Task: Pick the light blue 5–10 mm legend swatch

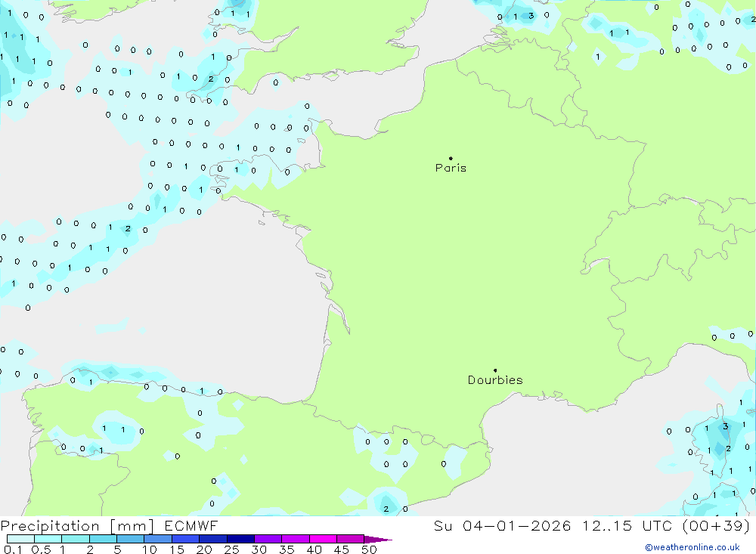Action: pos(131,539)
